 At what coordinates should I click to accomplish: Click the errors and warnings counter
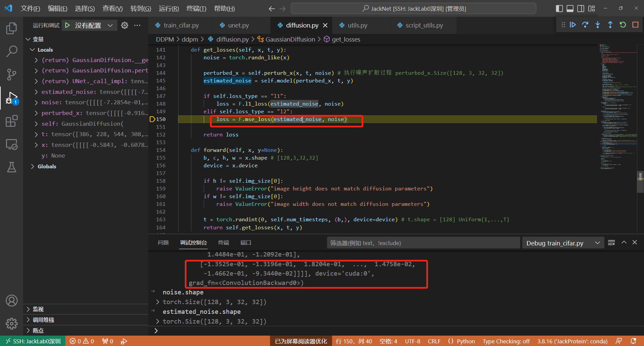[x=82, y=341]
